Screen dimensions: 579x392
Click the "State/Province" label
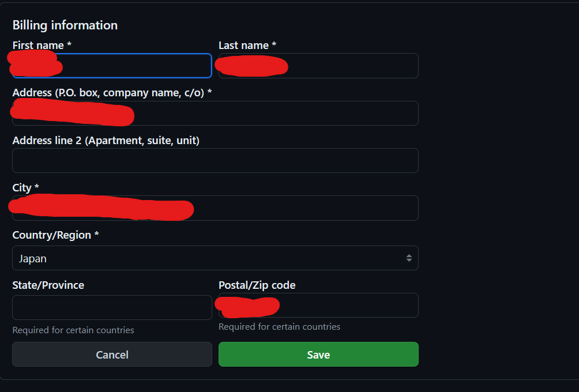48,285
